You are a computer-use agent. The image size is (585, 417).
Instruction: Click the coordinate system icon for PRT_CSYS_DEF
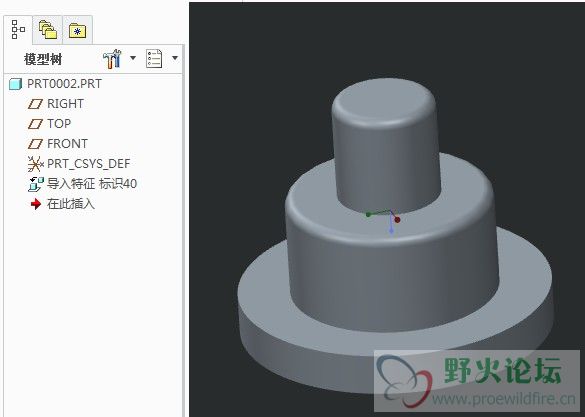tap(35, 164)
